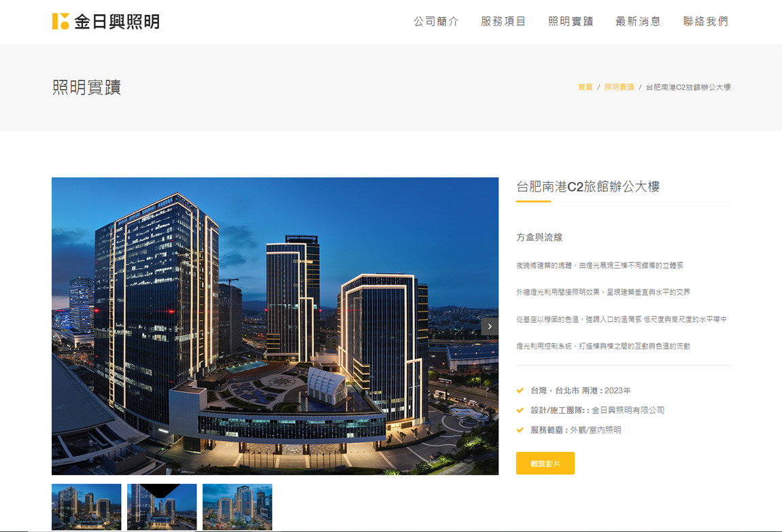
Task: Navigate to 聯絡我們 in the header menu
Action: coord(705,22)
